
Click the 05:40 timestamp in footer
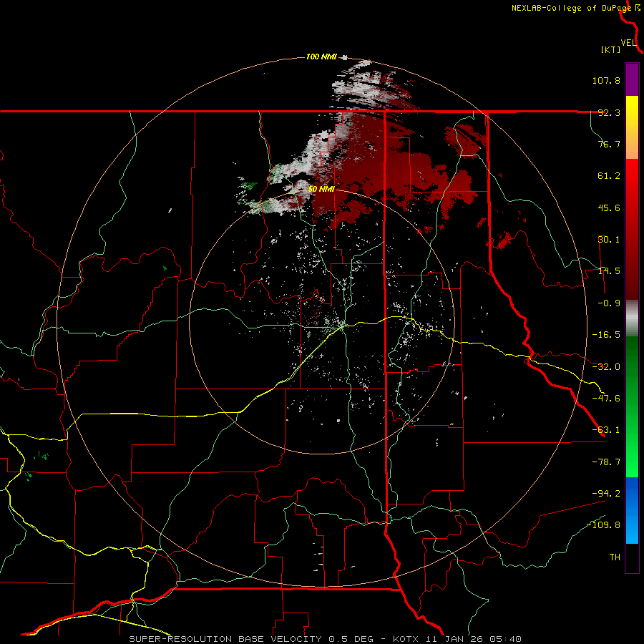[x=504, y=639]
